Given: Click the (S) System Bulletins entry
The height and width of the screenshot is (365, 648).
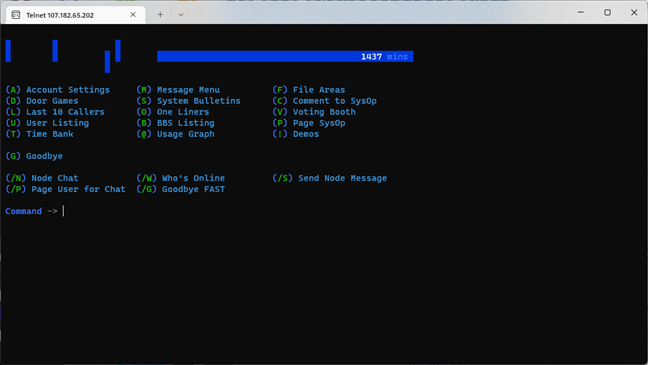Looking at the screenshot, I should [x=188, y=101].
